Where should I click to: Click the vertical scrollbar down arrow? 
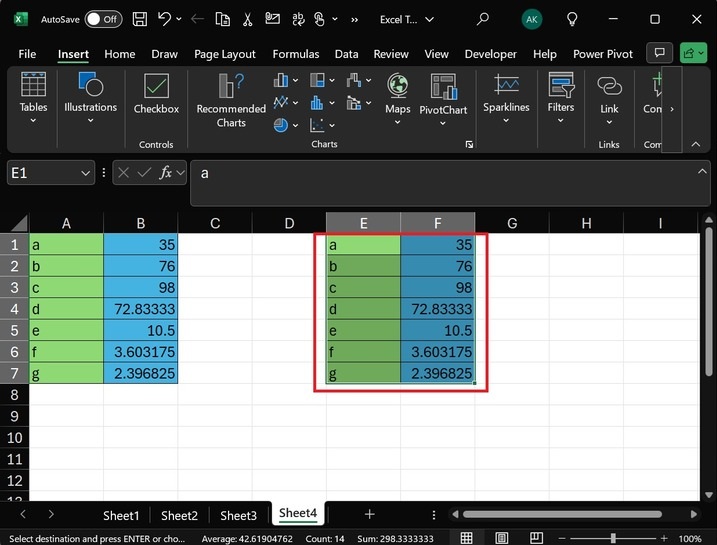(x=709, y=495)
